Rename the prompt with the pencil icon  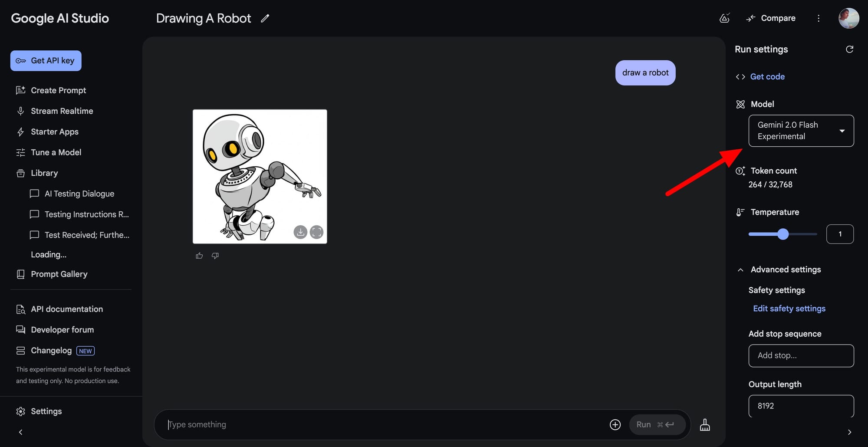point(265,18)
